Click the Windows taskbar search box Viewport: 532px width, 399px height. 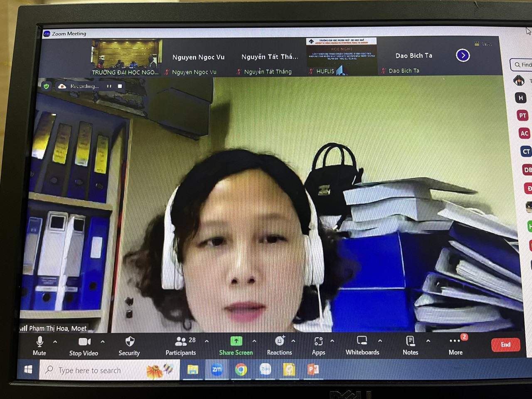click(100, 370)
